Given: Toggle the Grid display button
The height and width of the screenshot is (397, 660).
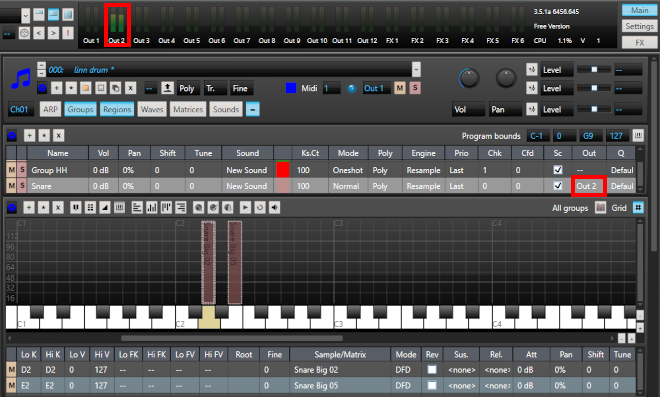Looking at the screenshot, I should [x=638, y=208].
